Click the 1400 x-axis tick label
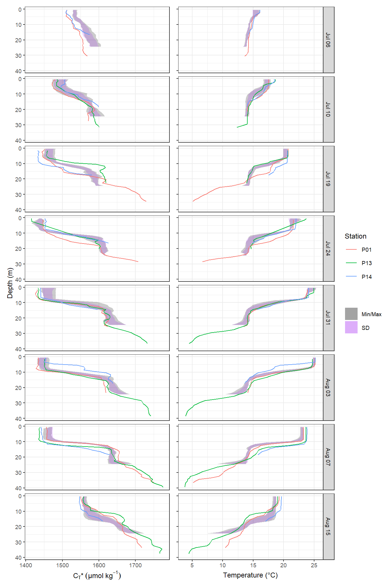392x588 pixels. pos(26,566)
